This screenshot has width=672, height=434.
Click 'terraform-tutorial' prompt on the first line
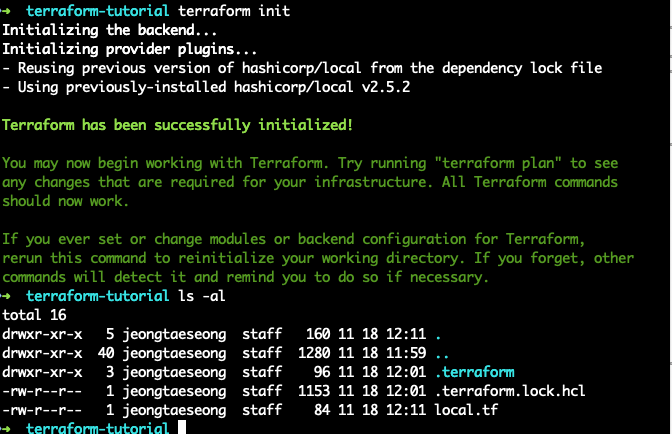click(x=98, y=11)
